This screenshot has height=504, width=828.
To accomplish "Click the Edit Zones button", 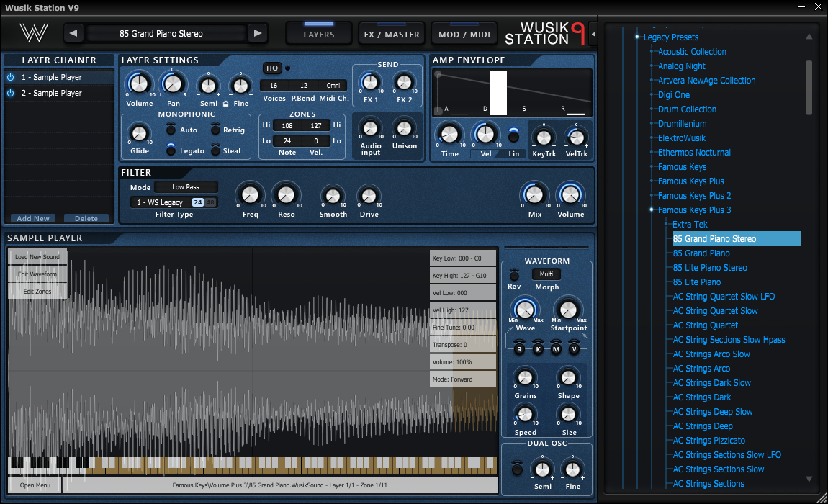I will pos(37,292).
